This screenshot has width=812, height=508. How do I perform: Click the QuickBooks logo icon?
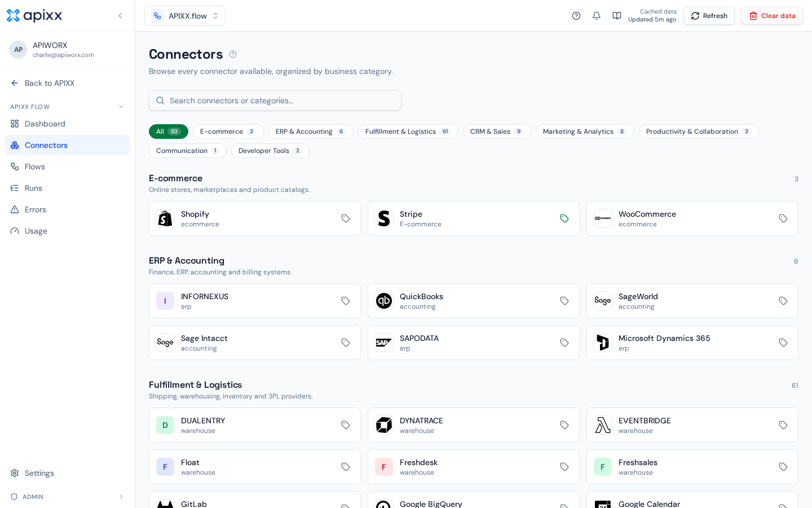tap(384, 301)
